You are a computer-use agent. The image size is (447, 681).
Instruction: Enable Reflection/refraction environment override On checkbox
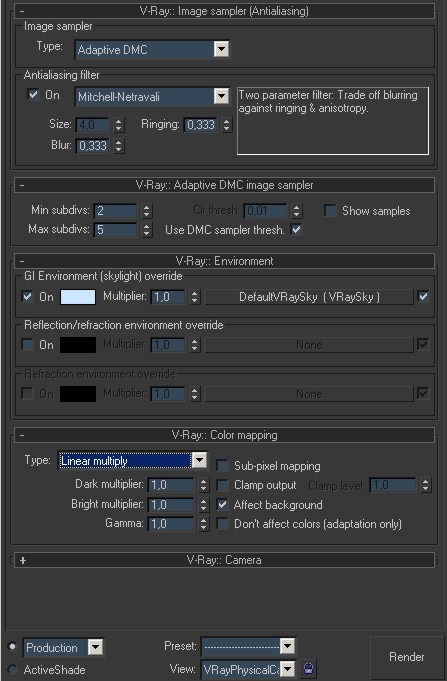pyautogui.click(x=27, y=345)
